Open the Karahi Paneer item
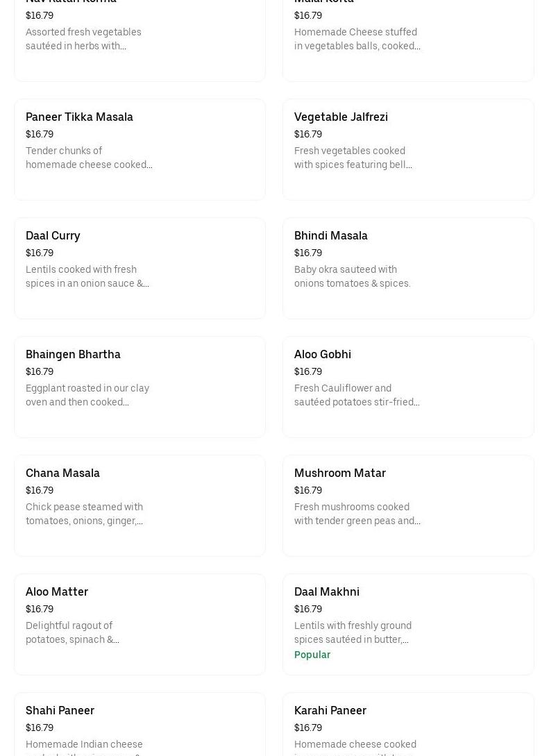 [x=330, y=710]
